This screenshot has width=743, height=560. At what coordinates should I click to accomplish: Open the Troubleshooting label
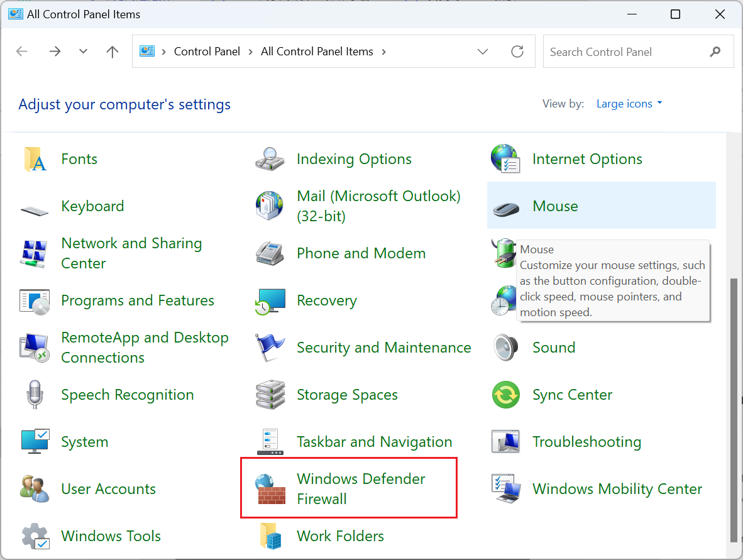pos(586,442)
